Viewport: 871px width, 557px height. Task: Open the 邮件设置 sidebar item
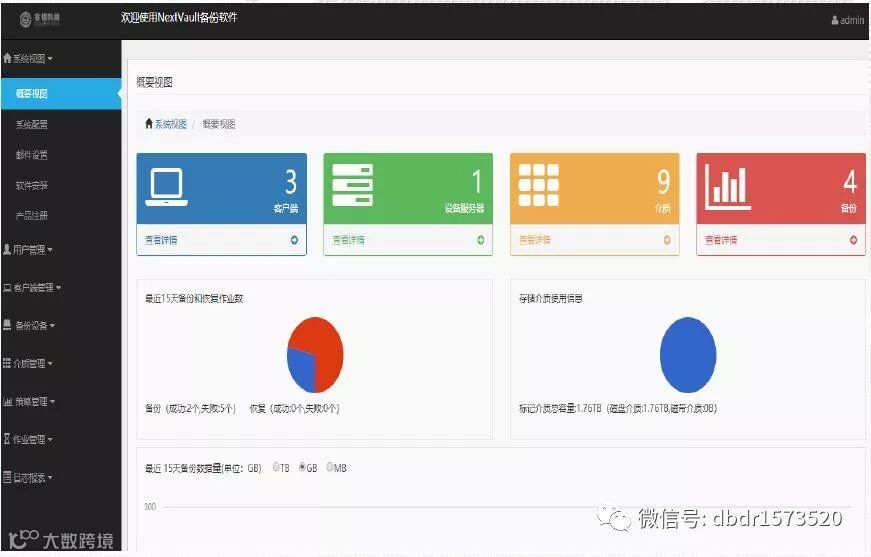click(x=32, y=155)
